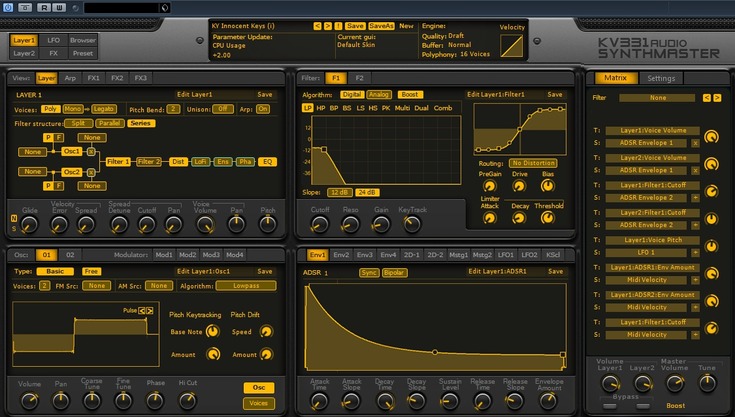This screenshot has height=417, width=735.
Task: Open matrix Filter None dropdown
Action: [657, 98]
